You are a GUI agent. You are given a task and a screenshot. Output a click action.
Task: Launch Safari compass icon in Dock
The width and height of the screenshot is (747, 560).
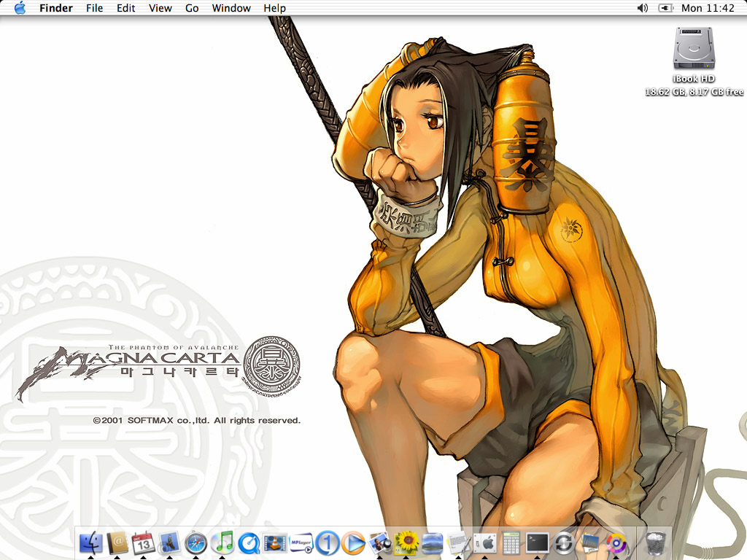coord(196,542)
